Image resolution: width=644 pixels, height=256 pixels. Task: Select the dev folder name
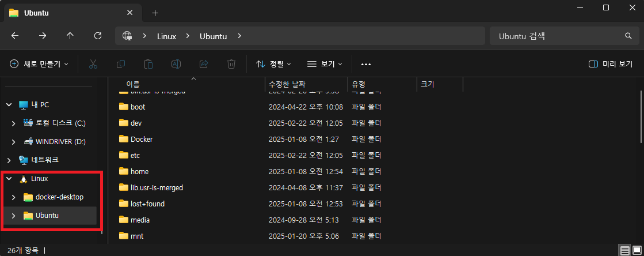[136, 123]
